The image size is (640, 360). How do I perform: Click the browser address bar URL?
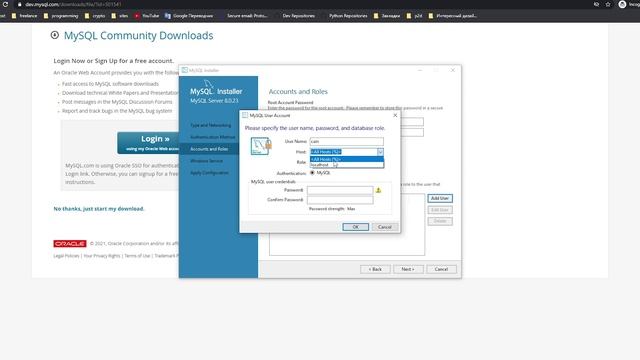73,4
